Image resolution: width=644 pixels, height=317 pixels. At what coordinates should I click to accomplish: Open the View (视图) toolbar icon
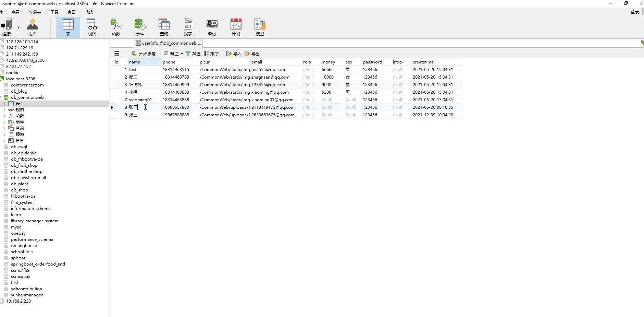92,27
